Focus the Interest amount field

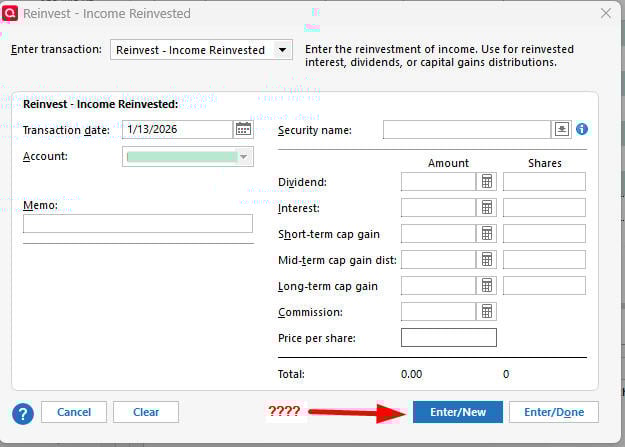tap(438, 207)
